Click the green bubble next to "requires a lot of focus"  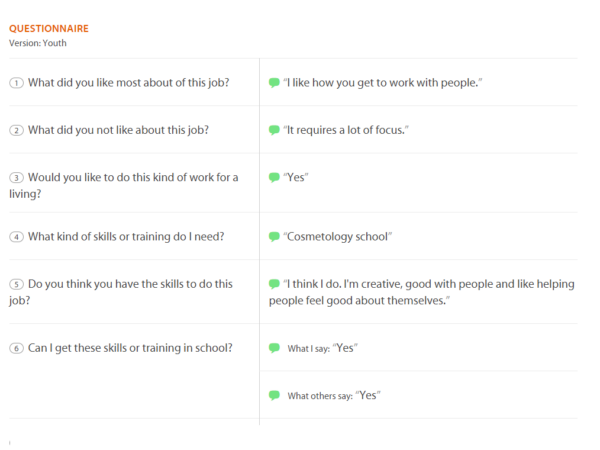point(274,131)
